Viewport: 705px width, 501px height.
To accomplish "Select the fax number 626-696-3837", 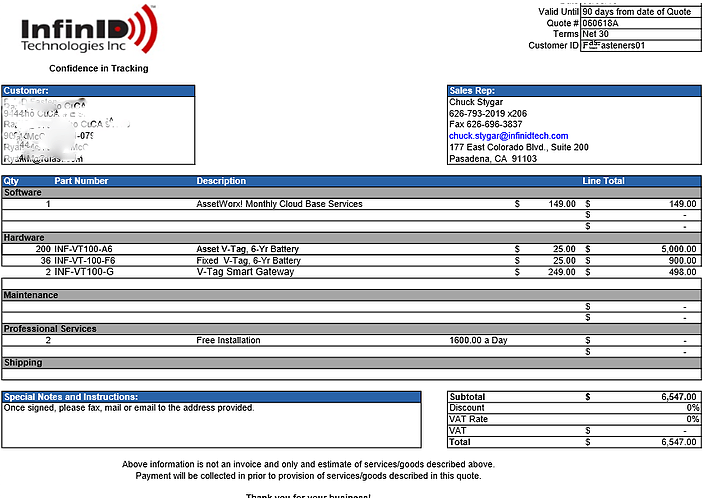I will [x=495, y=124].
